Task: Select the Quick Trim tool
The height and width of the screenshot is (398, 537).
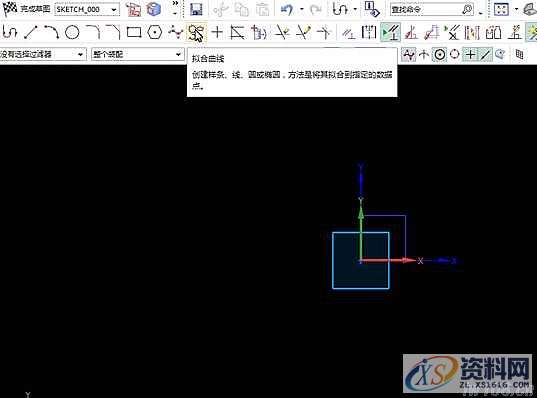Action: [283, 33]
